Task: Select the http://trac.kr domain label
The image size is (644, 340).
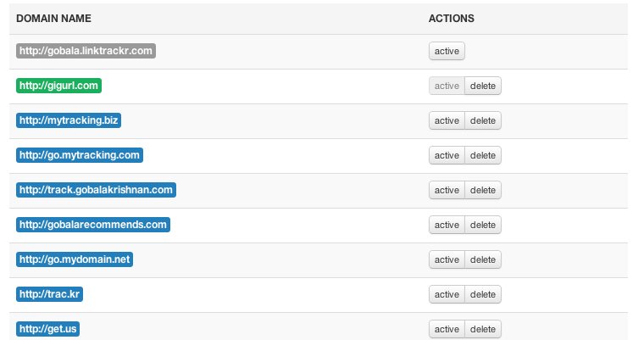Action: (x=50, y=294)
